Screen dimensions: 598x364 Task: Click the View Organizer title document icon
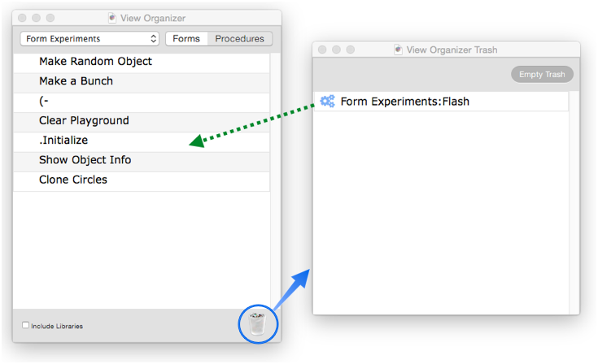[111, 18]
